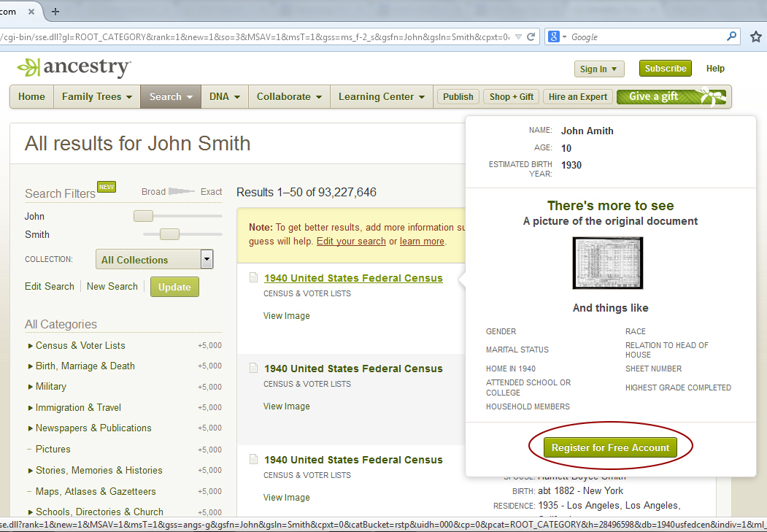The image size is (767, 532).
Task: Click the Google logo in the search field
Action: point(553,35)
